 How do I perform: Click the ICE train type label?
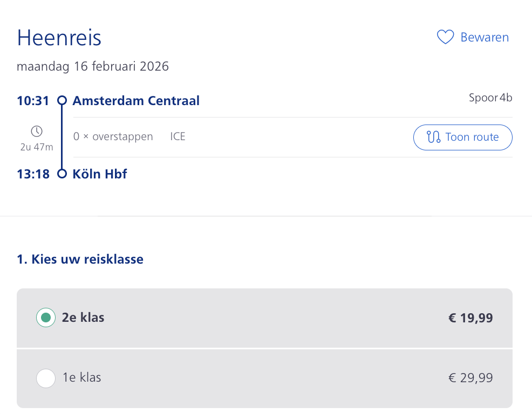point(178,136)
